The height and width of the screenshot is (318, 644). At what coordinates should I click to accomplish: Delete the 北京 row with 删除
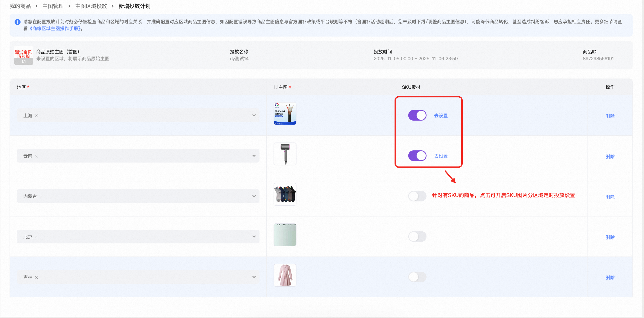point(610,237)
